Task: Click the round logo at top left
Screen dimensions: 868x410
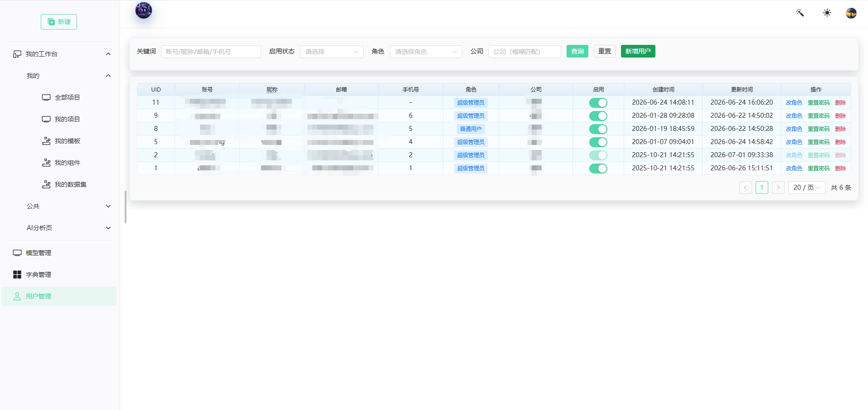Action: coord(144,10)
